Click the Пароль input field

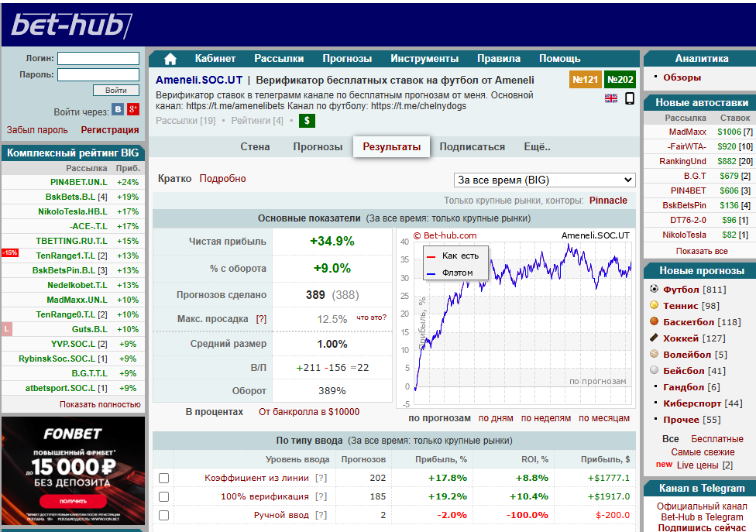click(x=98, y=74)
